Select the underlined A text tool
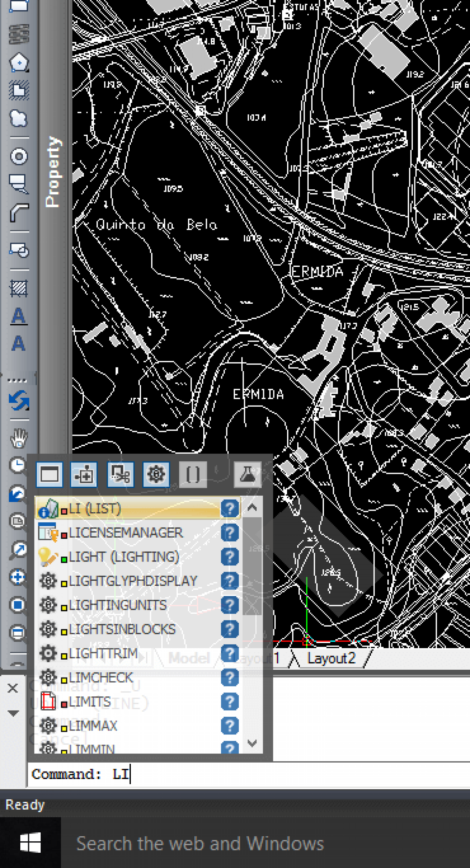This screenshot has width=470, height=868. pos(18,316)
